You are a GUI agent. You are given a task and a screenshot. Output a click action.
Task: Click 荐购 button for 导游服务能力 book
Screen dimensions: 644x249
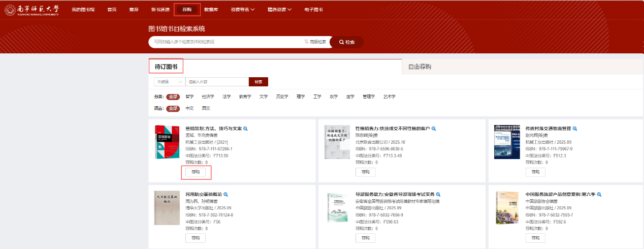click(x=365, y=238)
